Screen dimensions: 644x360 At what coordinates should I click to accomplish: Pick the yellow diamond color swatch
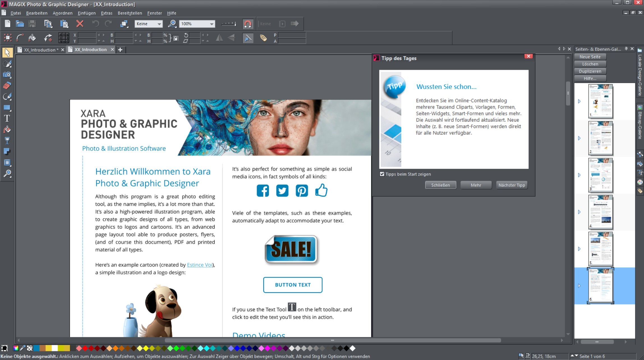(146, 348)
